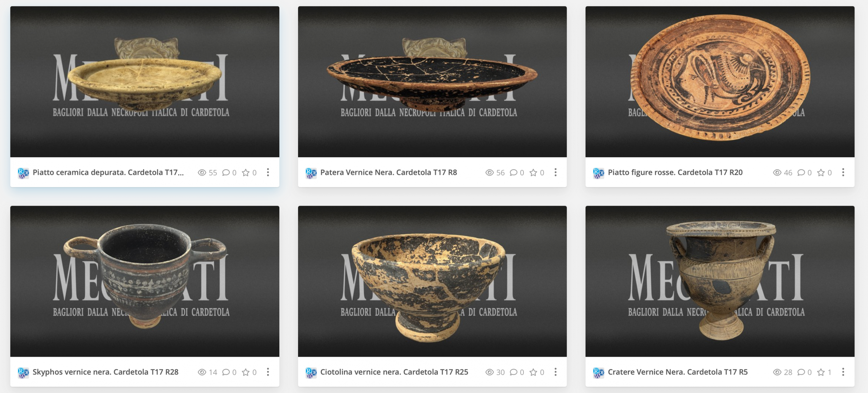Click the comment icon on the Skyphos vernice nera card
The width and height of the screenshot is (868, 393).
(x=226, y=372)
